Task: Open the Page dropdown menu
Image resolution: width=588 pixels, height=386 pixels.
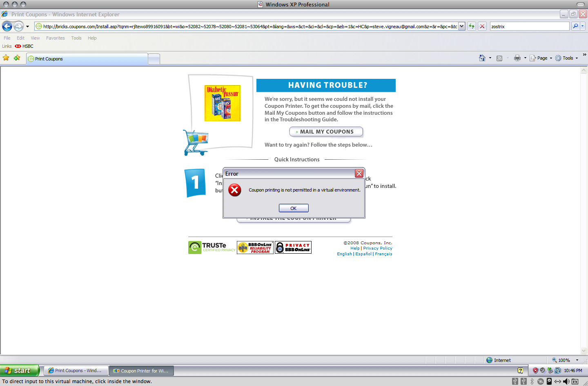Action: pos(541,58)
